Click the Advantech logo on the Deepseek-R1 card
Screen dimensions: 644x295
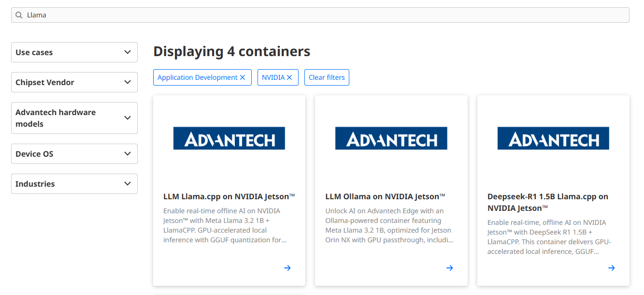coord(553,138)
